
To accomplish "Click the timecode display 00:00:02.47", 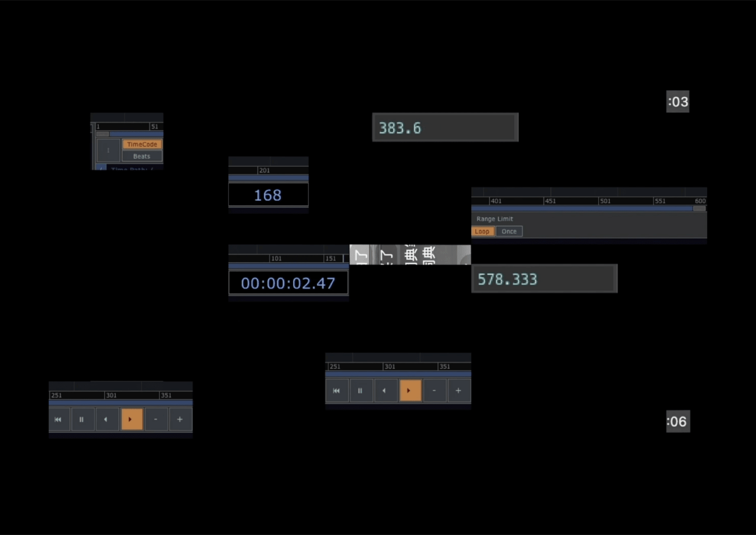I will click(x=288, y=283).
